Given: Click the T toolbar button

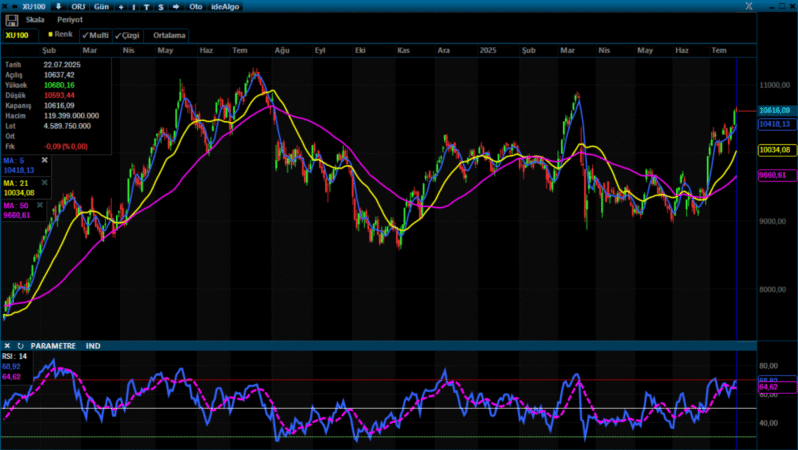Looking at the screenshot, I should pyautogui.click(x=147, y=7).
